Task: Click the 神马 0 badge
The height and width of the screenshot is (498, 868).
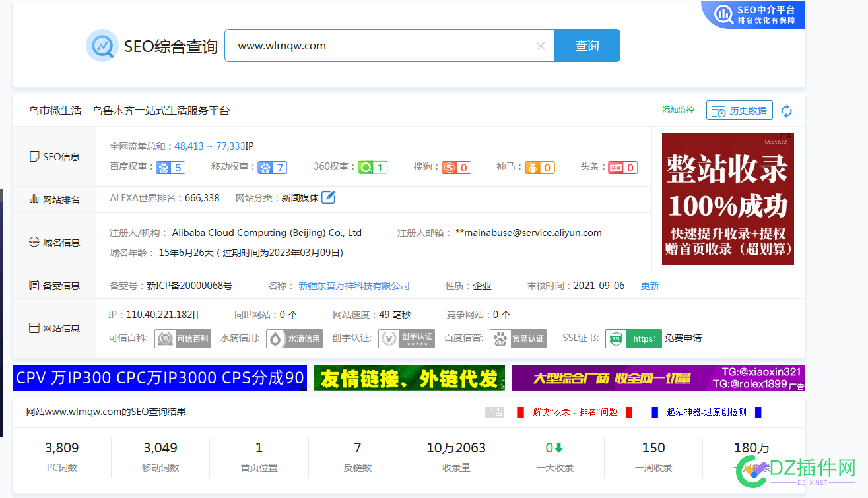Action: (540, 168)
